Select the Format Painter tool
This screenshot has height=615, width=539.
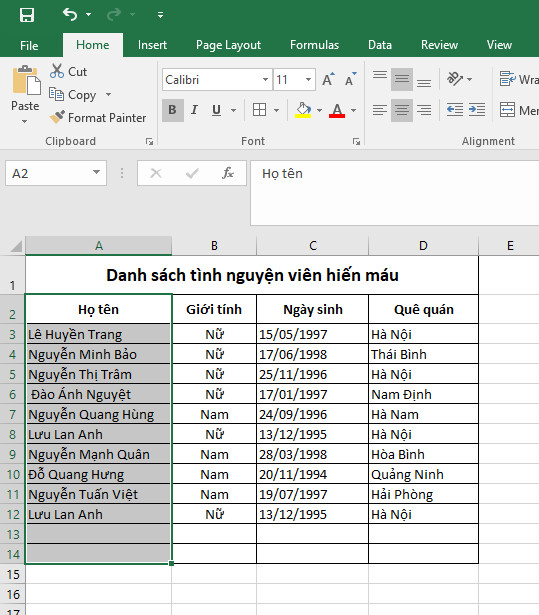[x=98, y=117]
